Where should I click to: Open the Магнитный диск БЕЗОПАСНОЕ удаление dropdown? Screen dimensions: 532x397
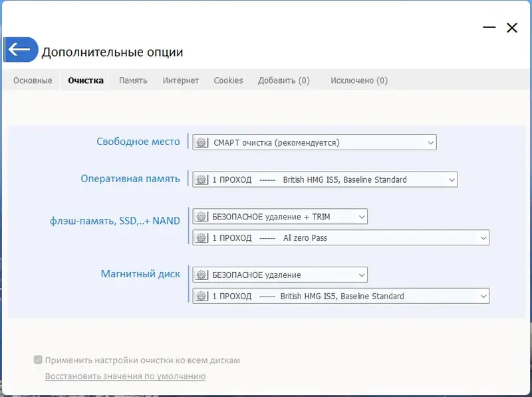click(x=361, y=274)
